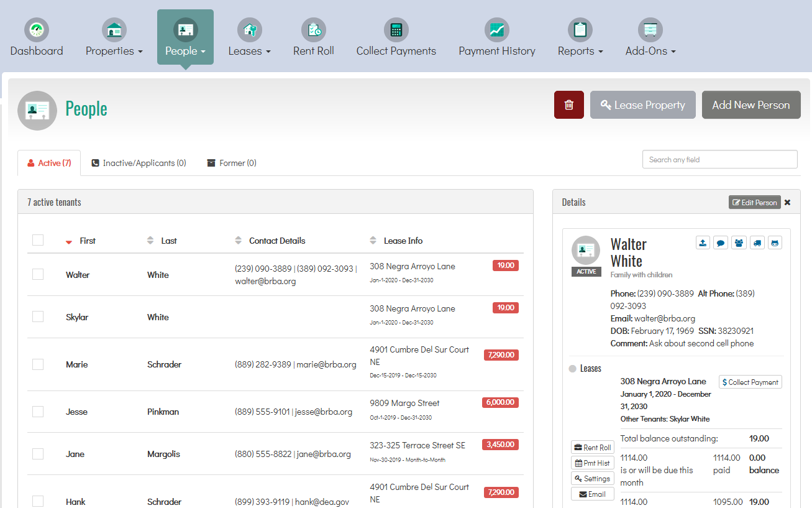812x508 pixels.
Task: Click the people group icon in details
Action: pyautogui.click(x=739, y=242)
